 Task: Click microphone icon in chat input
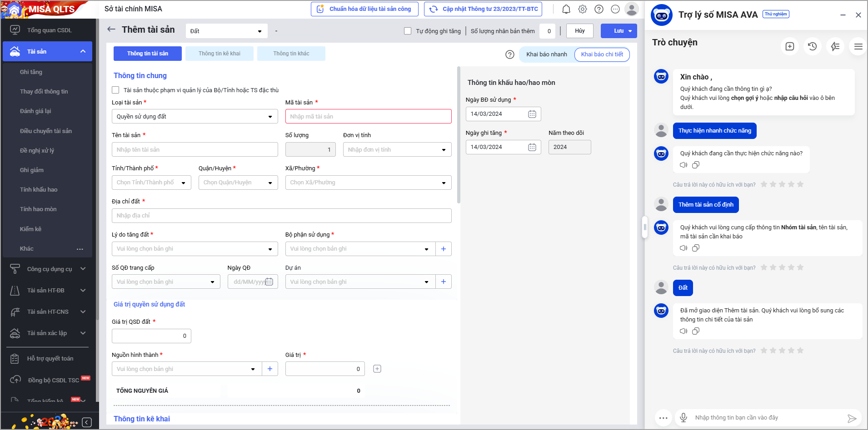[683, 417]
